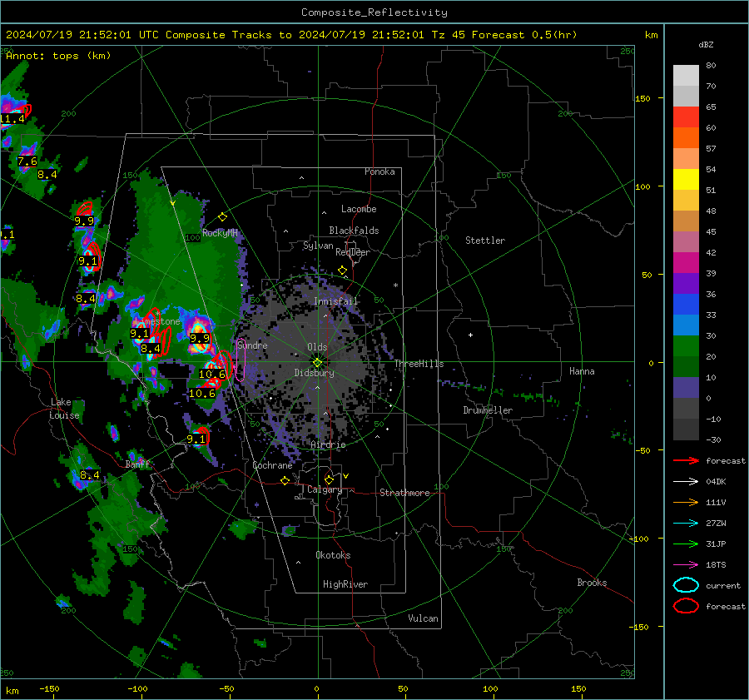Click the 9.1 storm label west of Cochrane
The width and height of the screenshot is (749, 700).
coord(196,439)
